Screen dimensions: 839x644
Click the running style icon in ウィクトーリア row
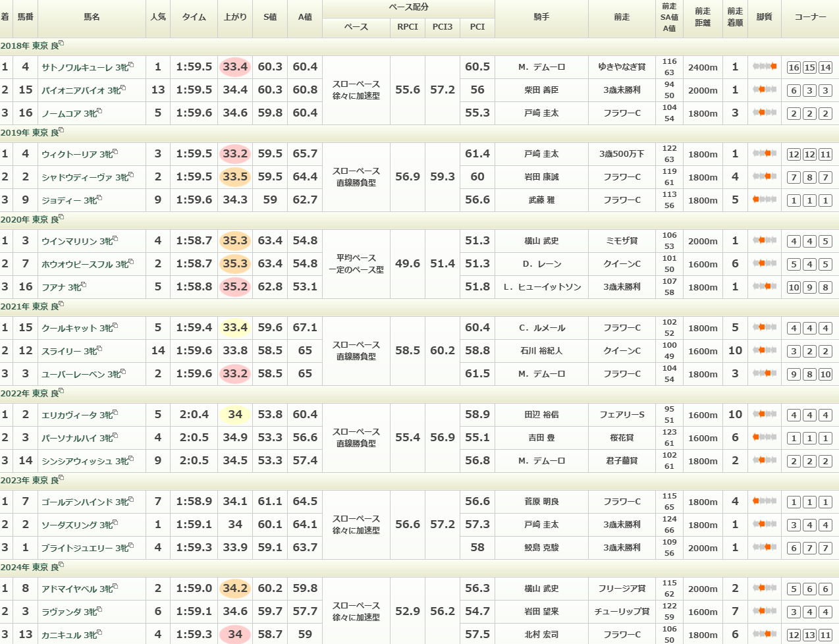(x=764, y=153)
